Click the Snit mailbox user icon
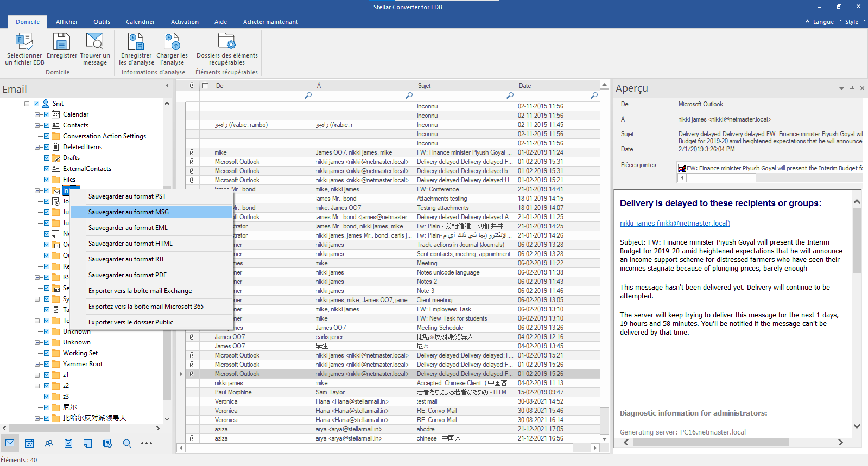Screen dimensions: 868x466 pyautogui.click(x=46, y=103)
